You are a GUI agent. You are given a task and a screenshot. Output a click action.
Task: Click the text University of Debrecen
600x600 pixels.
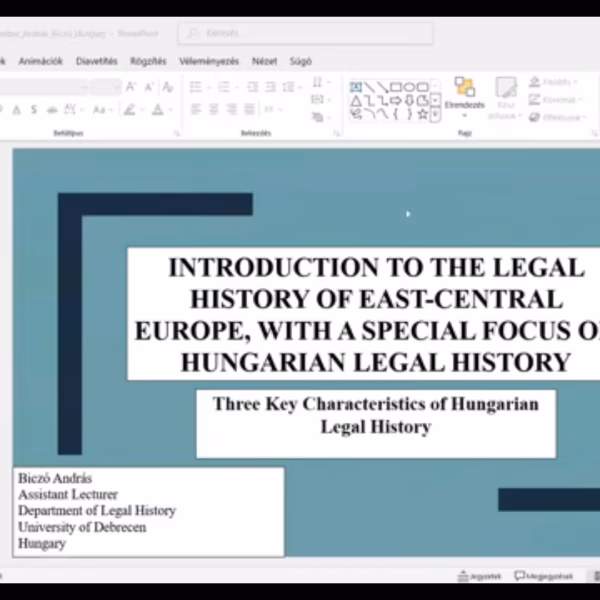(82, 527)
